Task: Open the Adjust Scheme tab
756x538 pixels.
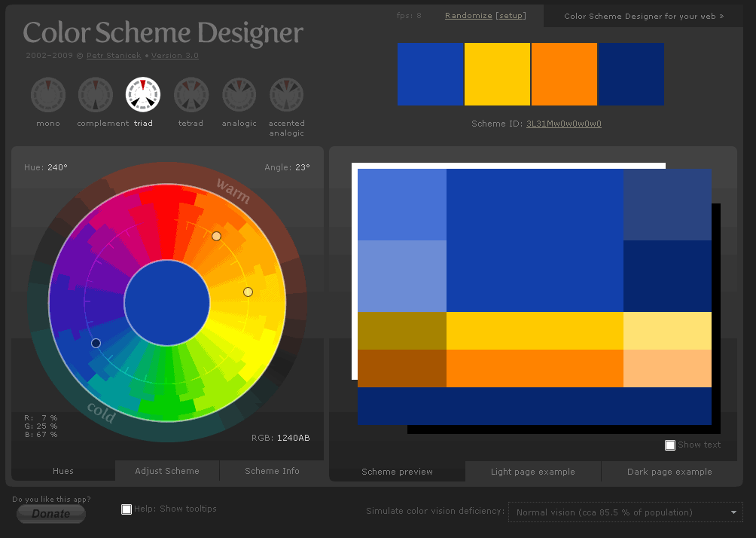Action: tap(167, 471)
